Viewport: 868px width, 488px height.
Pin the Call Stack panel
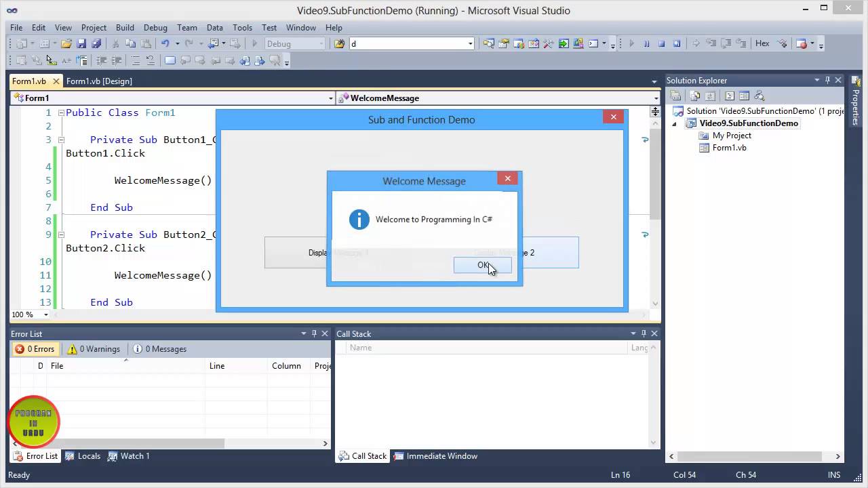point(644,333)
